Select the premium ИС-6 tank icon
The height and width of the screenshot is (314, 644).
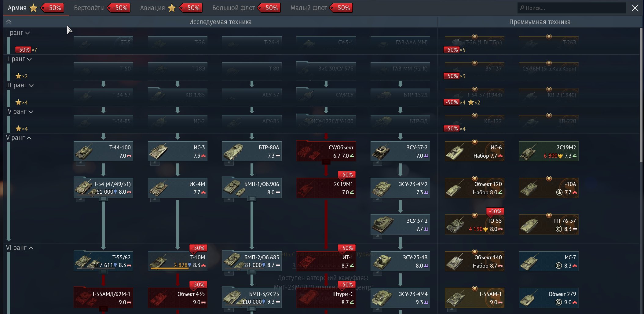coord(455,152)
